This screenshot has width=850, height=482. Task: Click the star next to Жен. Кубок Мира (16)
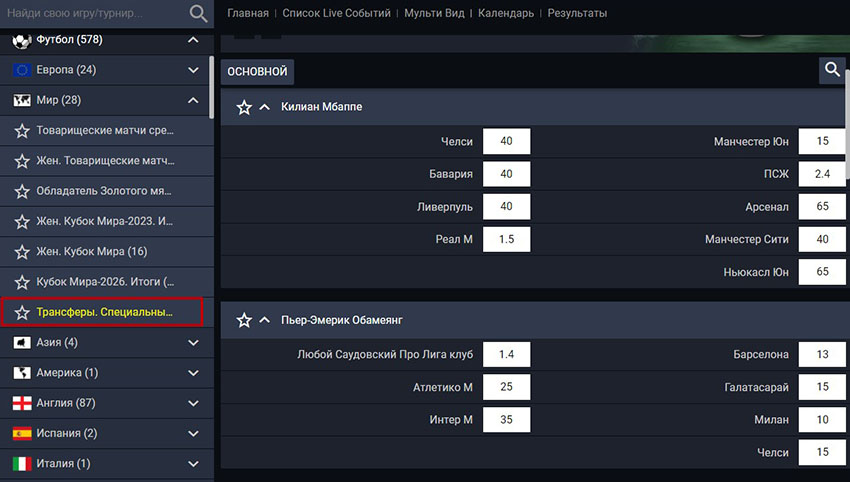coord(21,251)
